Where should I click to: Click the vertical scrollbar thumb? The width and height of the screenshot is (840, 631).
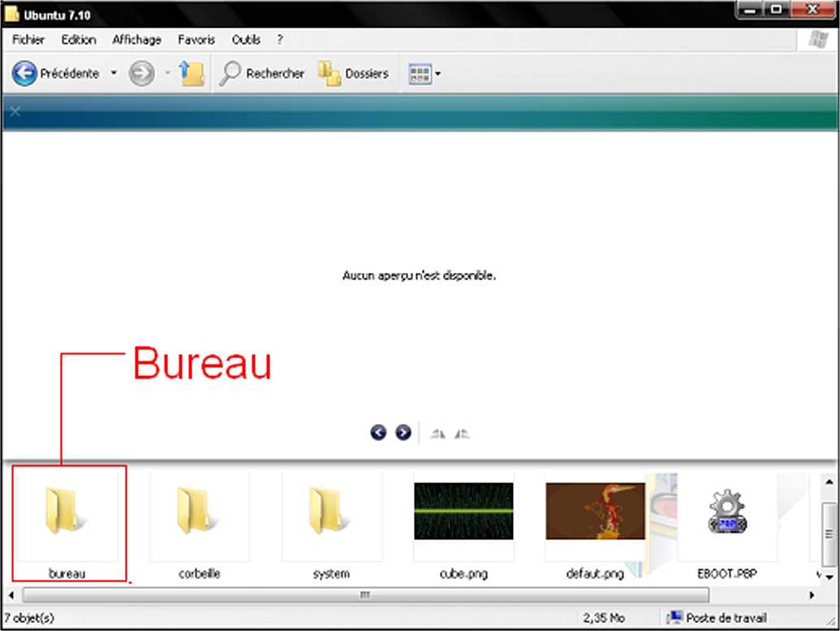tap(829, 533)
